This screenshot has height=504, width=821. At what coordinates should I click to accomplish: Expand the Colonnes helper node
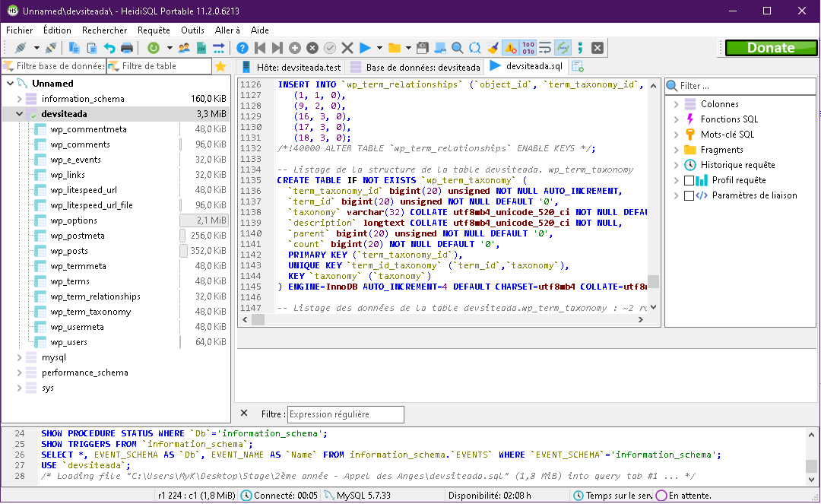pyautogui.click(x=676, y=104)
